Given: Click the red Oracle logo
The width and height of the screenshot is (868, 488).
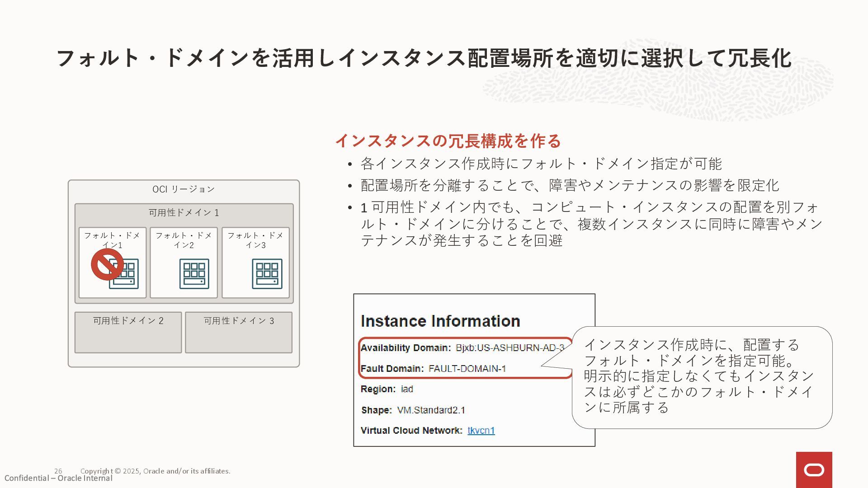Looking at the screenshot, I should pyautogui.click(x=814, y=470).
